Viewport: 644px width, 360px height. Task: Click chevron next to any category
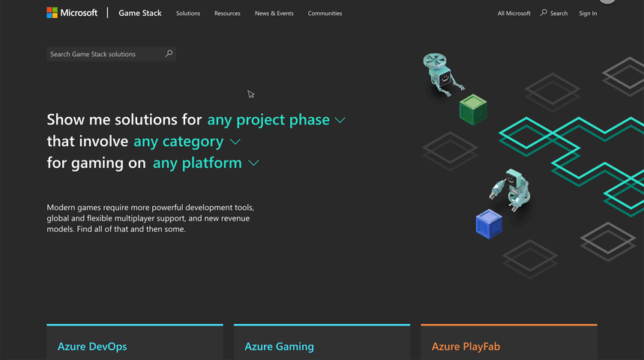(x=235, y=142)
